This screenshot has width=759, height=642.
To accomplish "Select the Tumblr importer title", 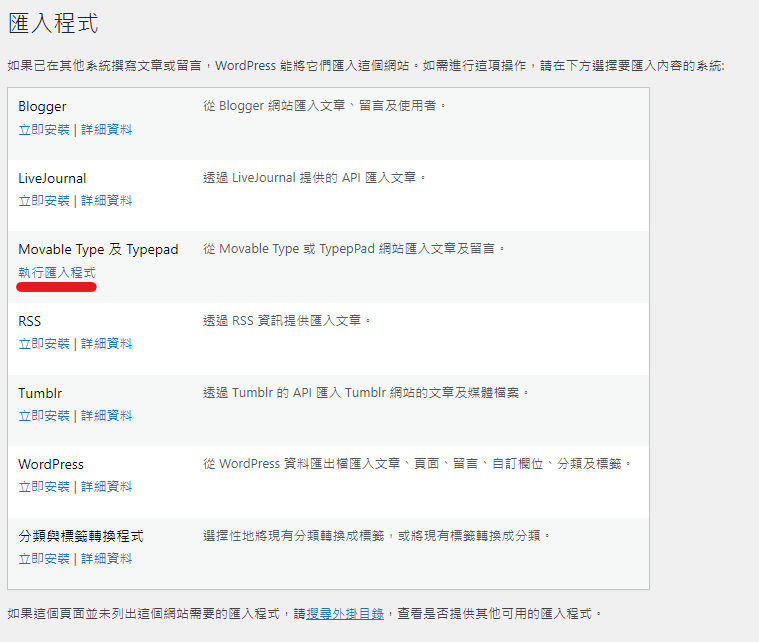I will [x=40, y=393].
